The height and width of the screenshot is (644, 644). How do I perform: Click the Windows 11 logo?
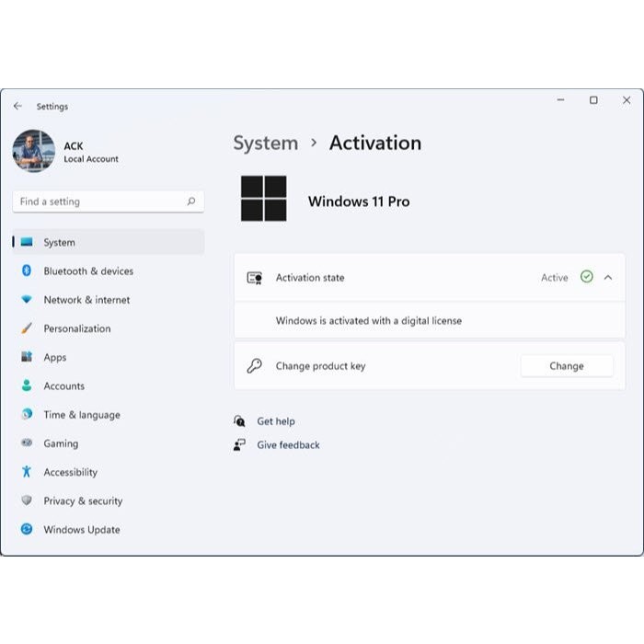264,199
